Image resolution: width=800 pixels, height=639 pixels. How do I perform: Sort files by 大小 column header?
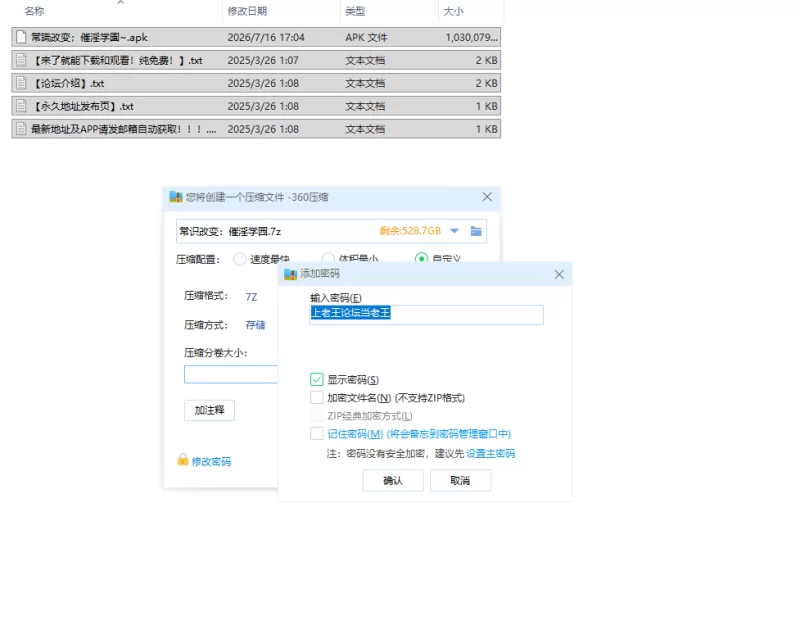(x=453, y=11)
